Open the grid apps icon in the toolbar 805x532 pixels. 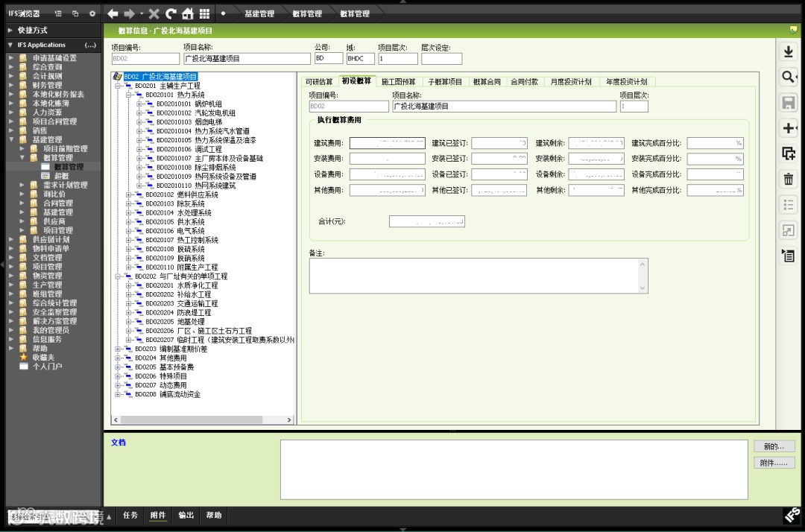[x=204, y=13]
